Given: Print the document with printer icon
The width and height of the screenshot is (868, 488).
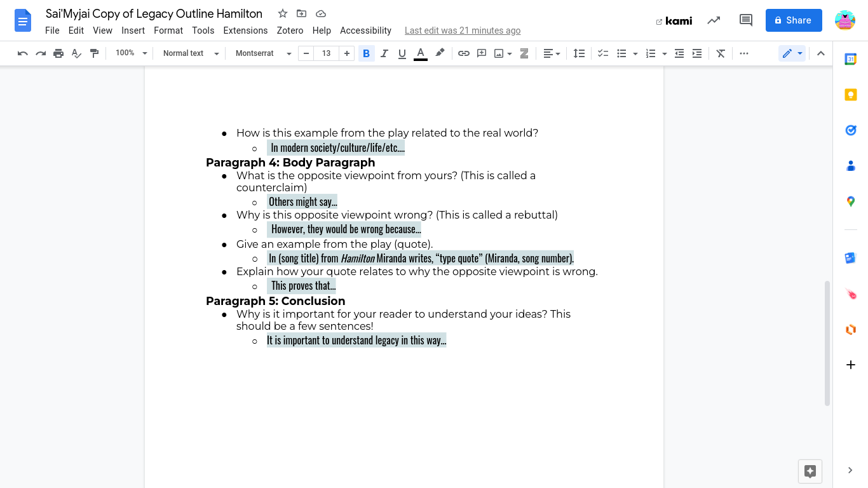Looking at the screenshot, I should pos(58,53).
